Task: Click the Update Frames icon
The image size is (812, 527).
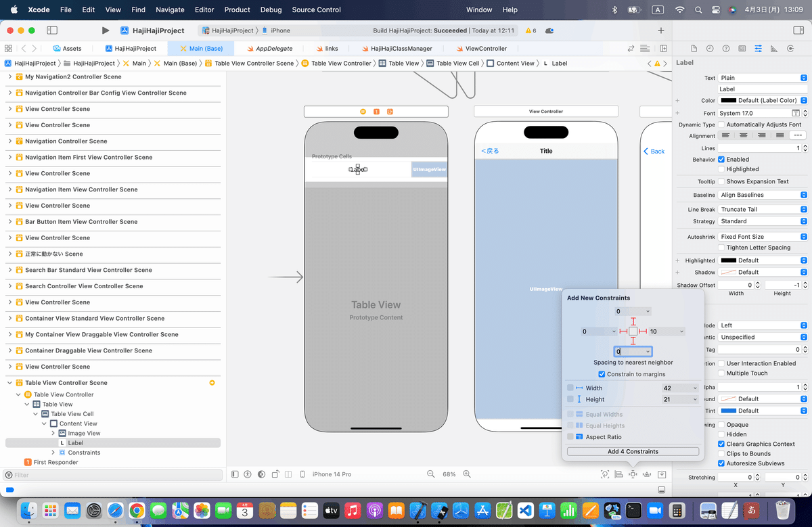Action: pos(604,474)
